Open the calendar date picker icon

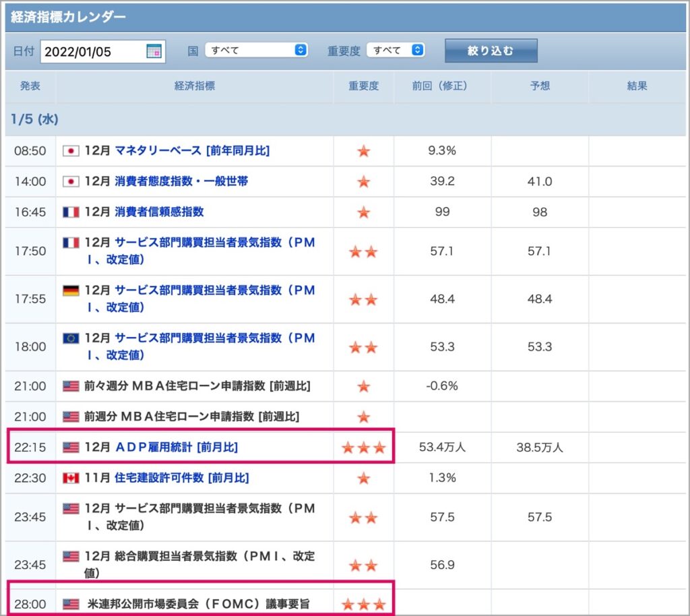[x=154, y=51]
